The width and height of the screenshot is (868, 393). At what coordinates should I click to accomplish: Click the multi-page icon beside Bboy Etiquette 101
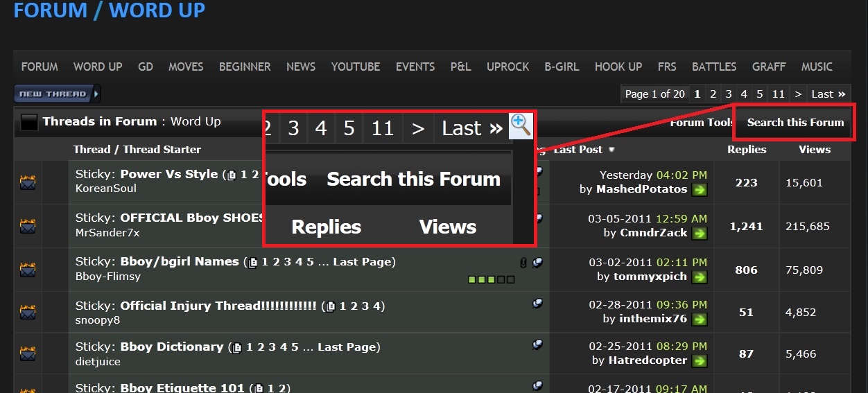tap(259, 388)
